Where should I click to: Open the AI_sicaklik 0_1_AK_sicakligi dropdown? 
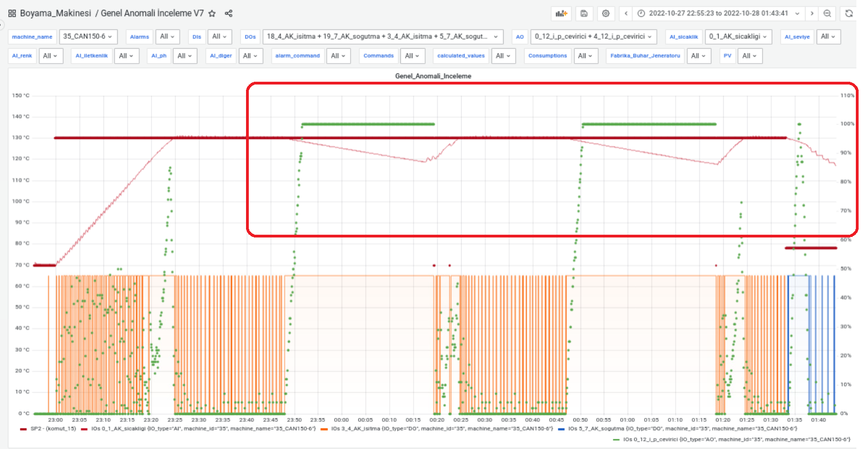click(738, 36)
